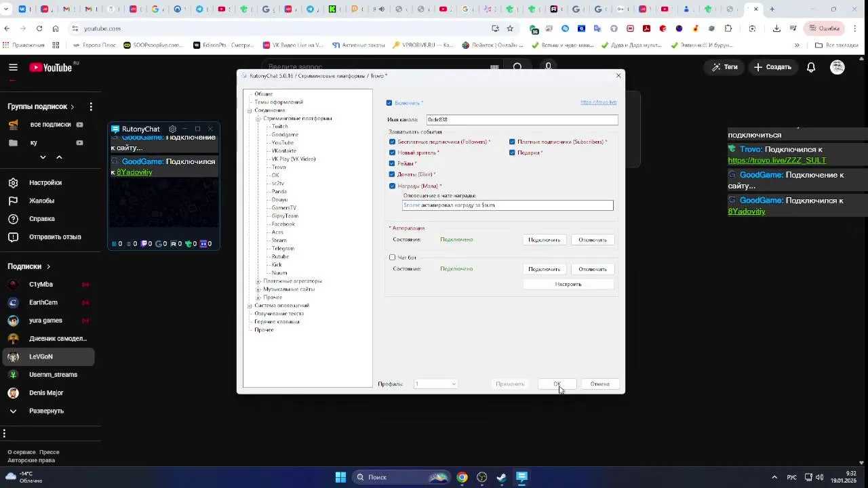
Task: Expand Система оповещений tree node
Action: pyautogui.click(x=250, y=306)
